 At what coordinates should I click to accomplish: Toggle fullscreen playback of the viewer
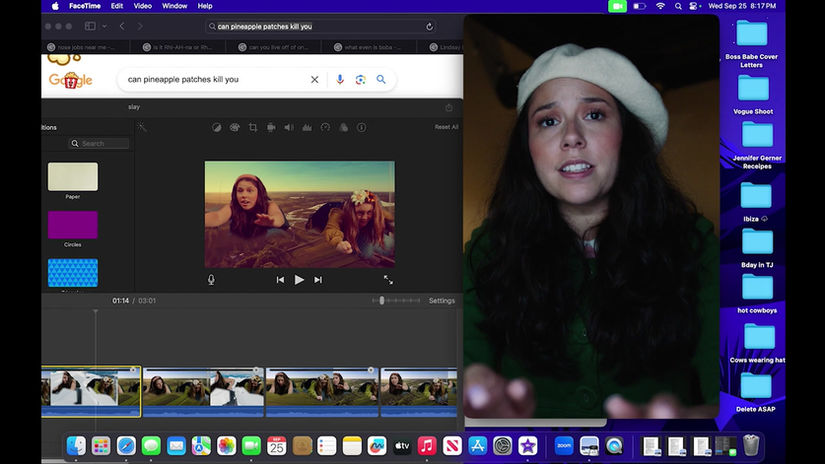(388, 280)
